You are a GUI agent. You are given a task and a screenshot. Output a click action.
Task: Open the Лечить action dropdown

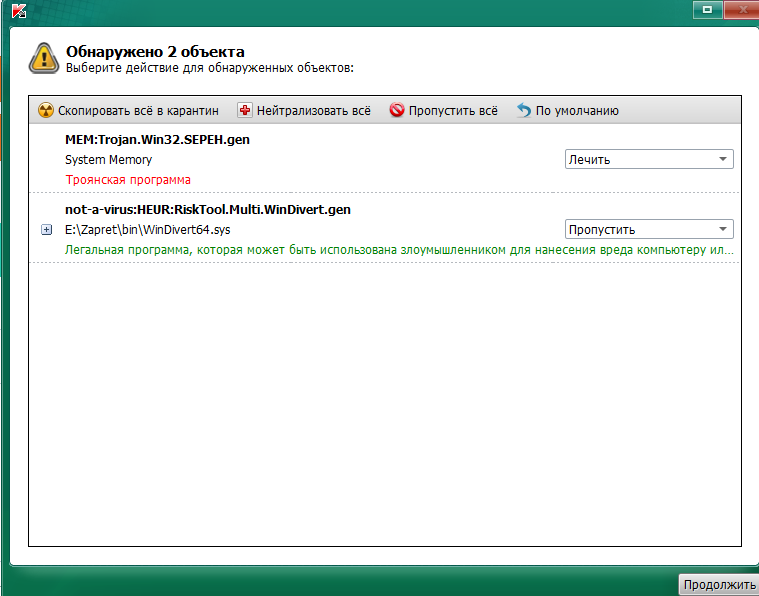[x=649, y=159]
